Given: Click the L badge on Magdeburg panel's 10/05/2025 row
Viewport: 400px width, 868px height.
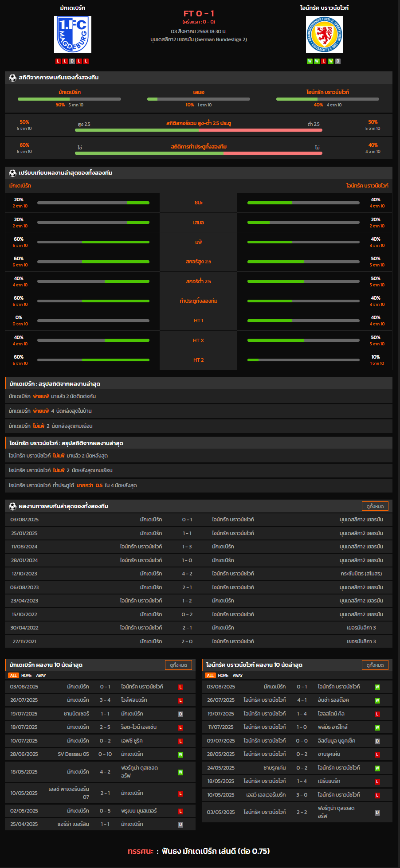Looking at the screenshot, I should [x=180, y=794].
